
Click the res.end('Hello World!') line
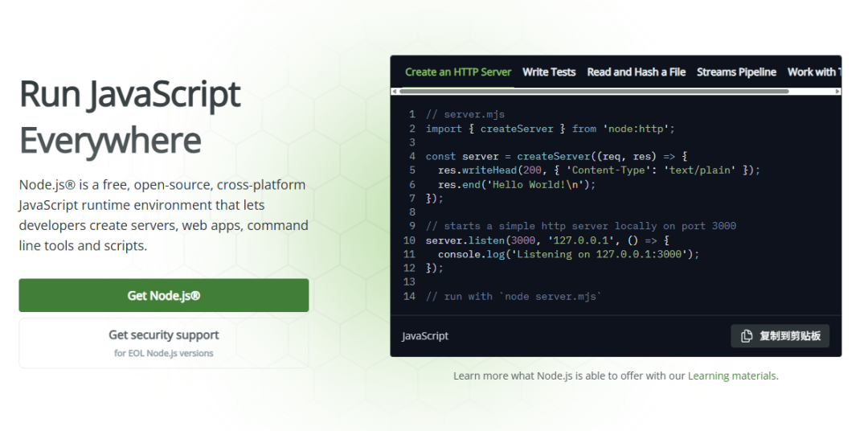click(x=517, y=184)
